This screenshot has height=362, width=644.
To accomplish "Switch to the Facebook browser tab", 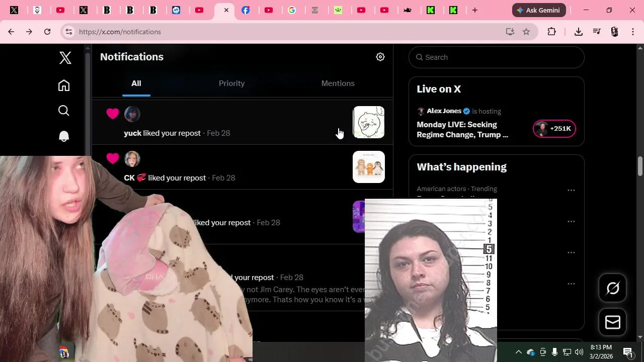I will coord(246,10).
